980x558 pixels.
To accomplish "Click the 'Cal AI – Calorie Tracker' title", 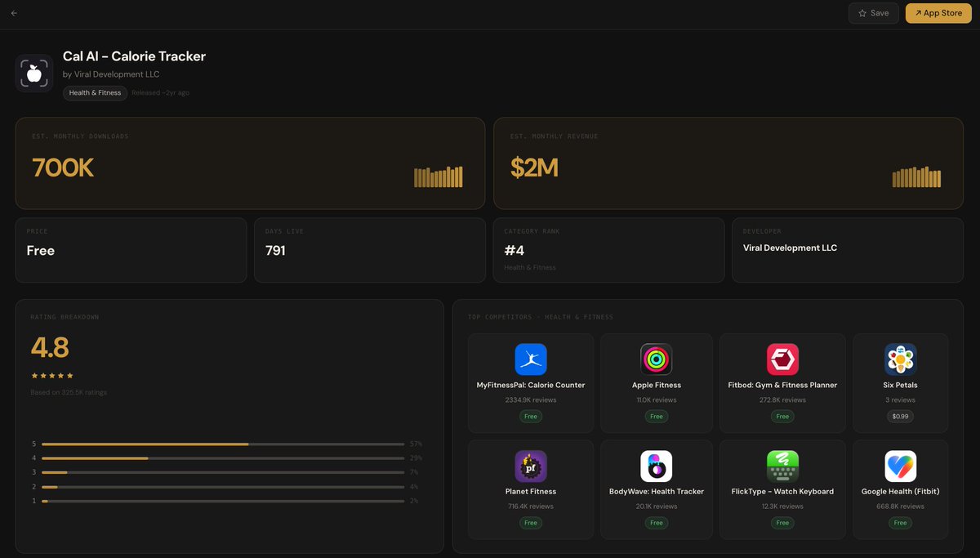I will click(x=134, y=56).
